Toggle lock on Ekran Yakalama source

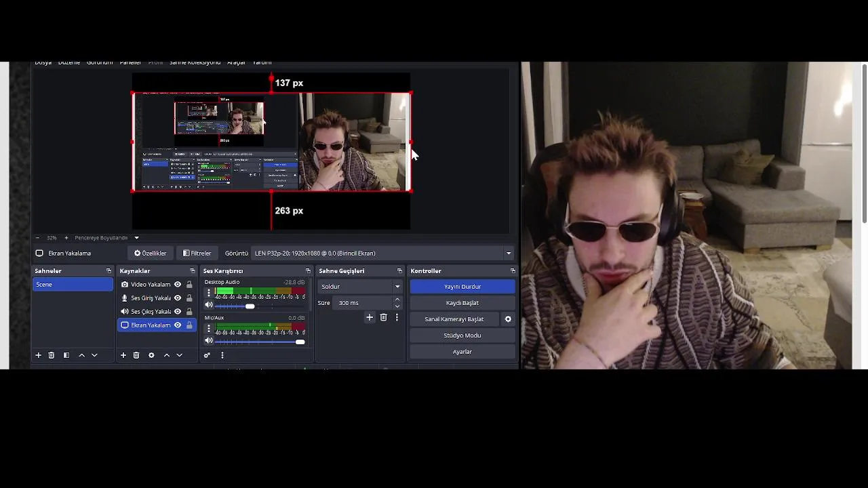pos(189,325)
